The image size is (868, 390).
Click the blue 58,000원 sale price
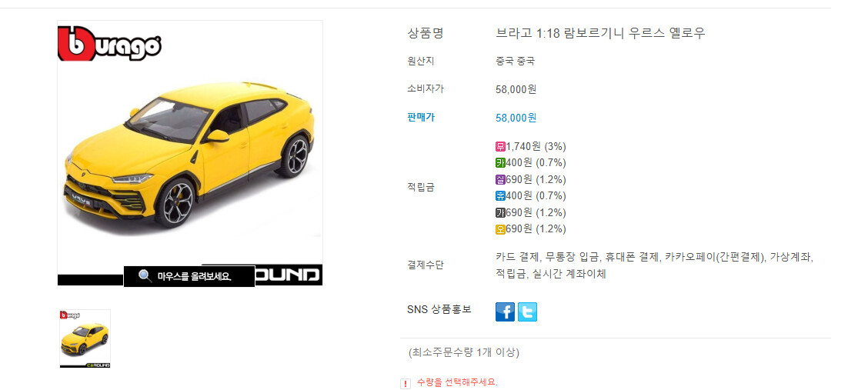pyautogui.click(x=516, y=118)
